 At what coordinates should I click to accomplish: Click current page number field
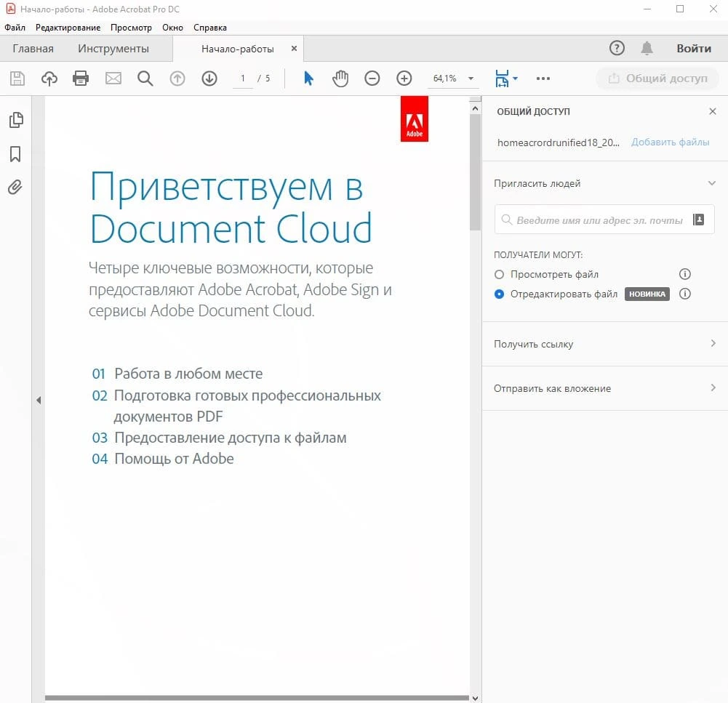[x=243, y=79]
